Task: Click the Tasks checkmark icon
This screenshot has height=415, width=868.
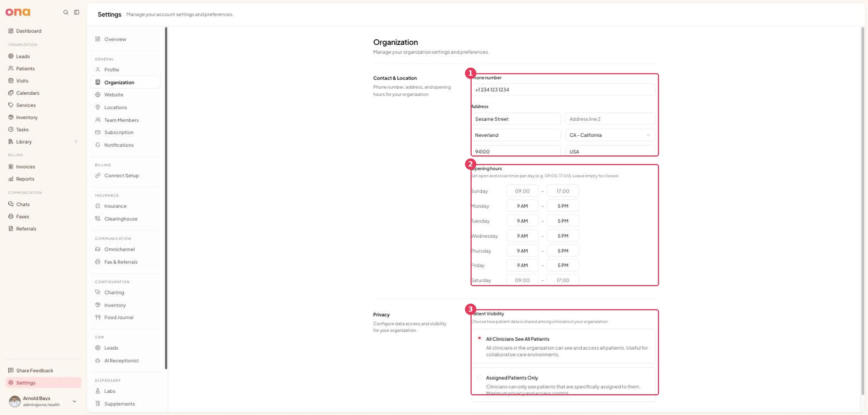Action: click(x=11, y=129)
